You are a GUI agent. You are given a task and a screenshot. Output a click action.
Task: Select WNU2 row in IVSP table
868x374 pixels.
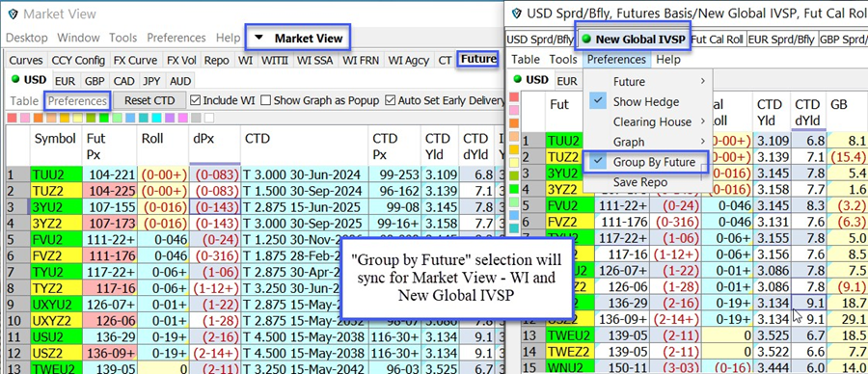tap(571, 367)
